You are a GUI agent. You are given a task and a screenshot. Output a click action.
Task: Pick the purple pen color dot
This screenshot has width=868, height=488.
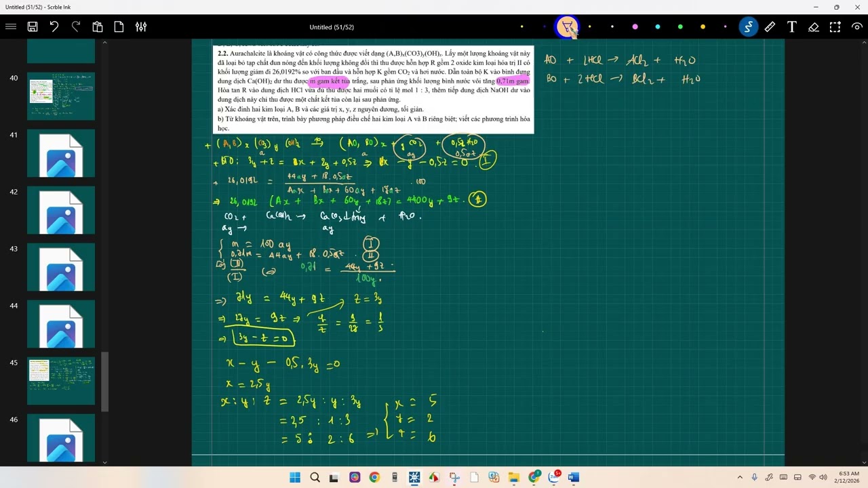tap(725, 27)
